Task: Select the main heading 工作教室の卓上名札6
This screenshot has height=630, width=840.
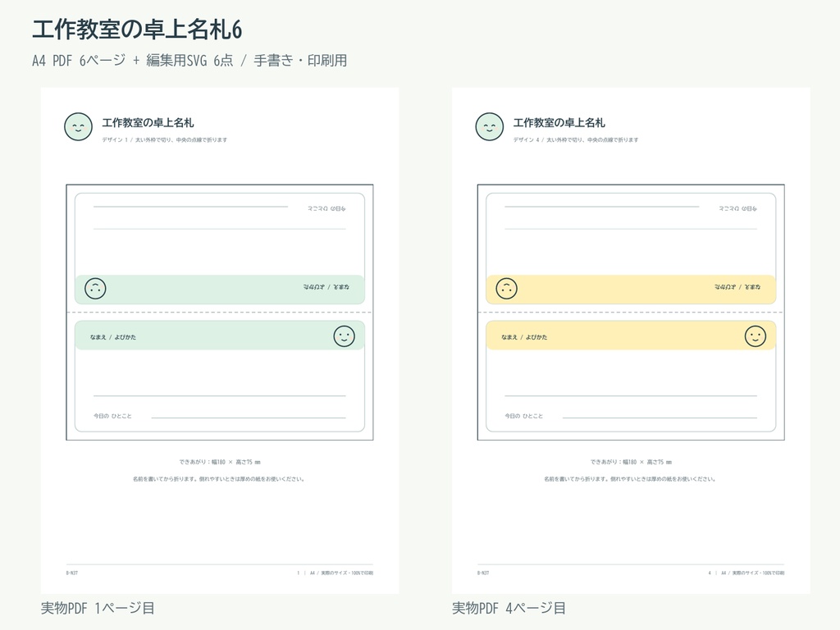Action: (137, 30)
